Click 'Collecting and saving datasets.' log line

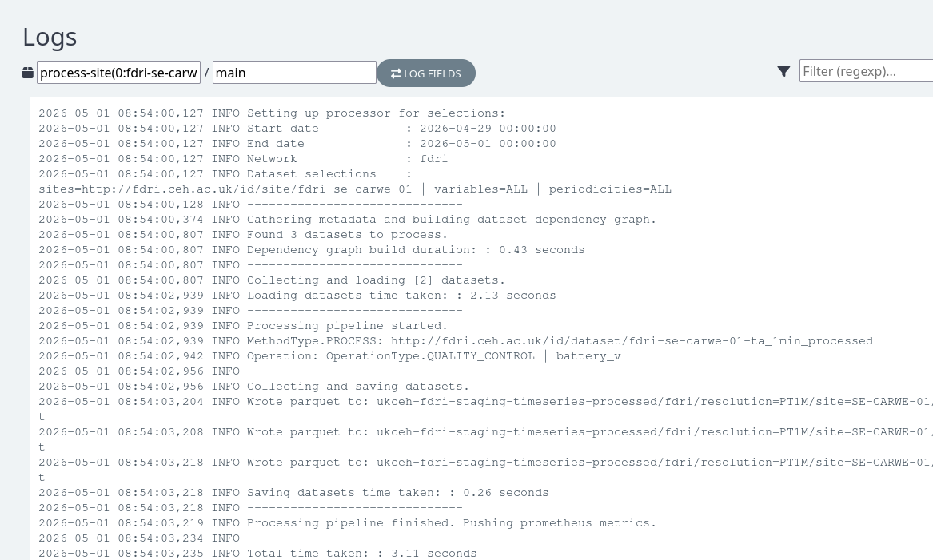tap(254, 387)
